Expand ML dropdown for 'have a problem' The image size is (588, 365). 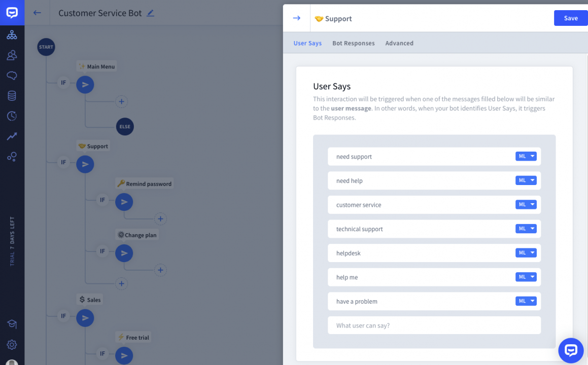tap(526, 301)
